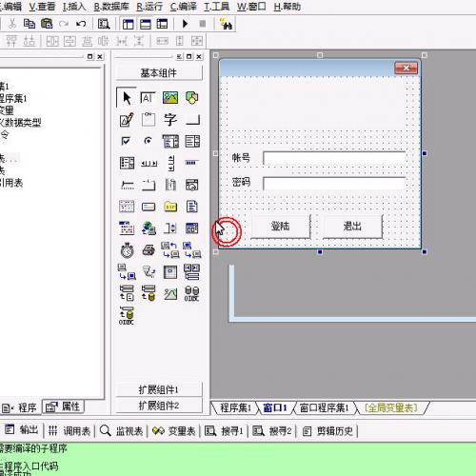476x476 pixels.
Task: Open the 搜寻1 tab
Action: click(224, 430)
